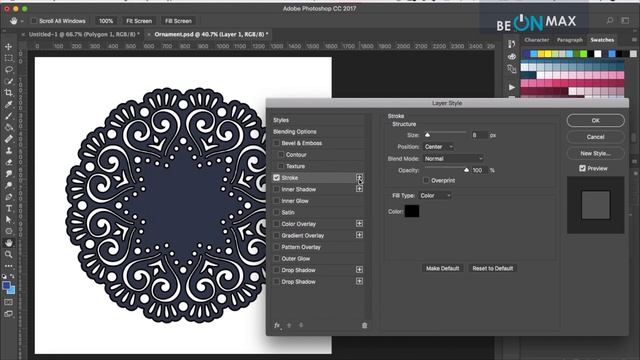The image size is (640, 360).
Task: Select the Eyedropper tool
Action: [x=9, y=104]
